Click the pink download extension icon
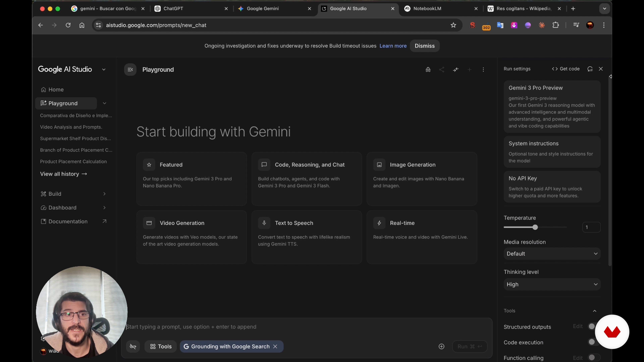Viewport: 644px width, 362px height. point(514,25)
